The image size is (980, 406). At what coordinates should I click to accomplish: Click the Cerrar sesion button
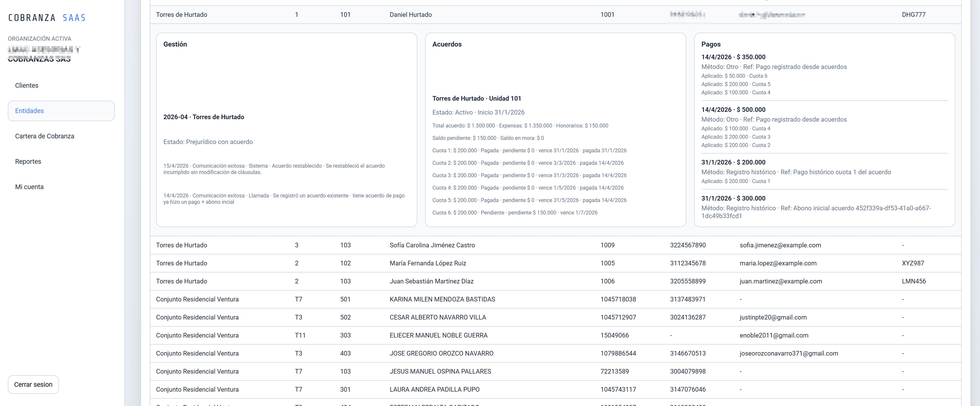33,384
